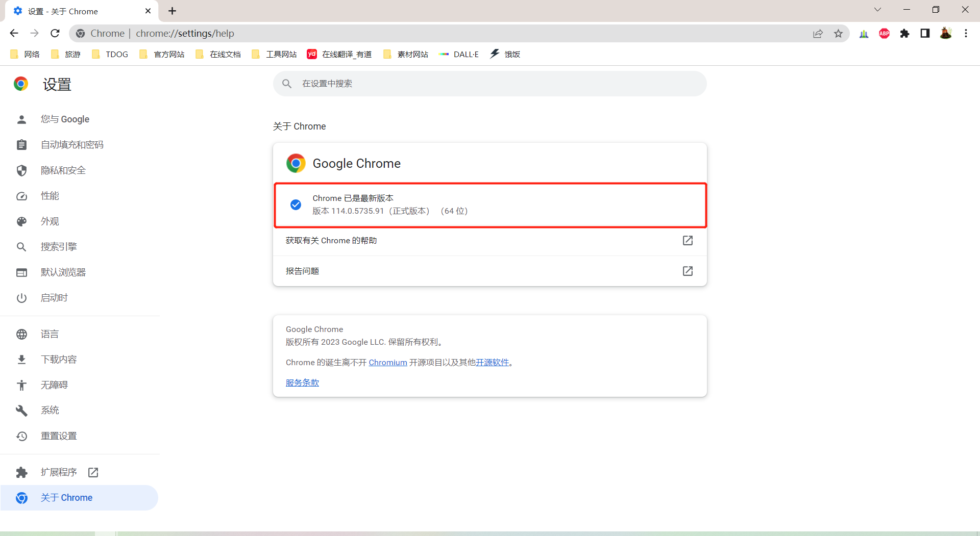Image resolution: width=980 pixels, height=536 pixels.
Task: Click the 在设置中搜索 search field
Action: (489, 84)
